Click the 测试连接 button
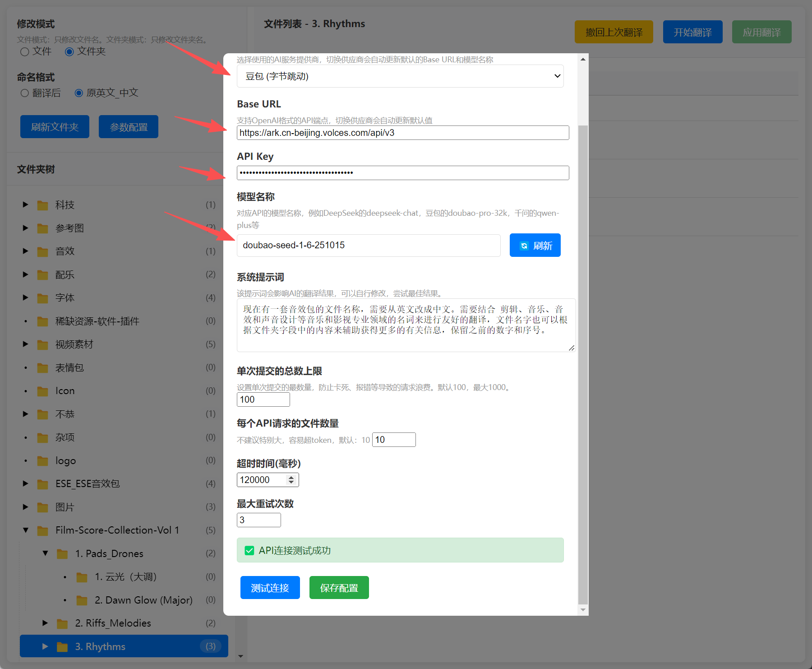Viewport: 812px width, 669px height. [270, 588]
